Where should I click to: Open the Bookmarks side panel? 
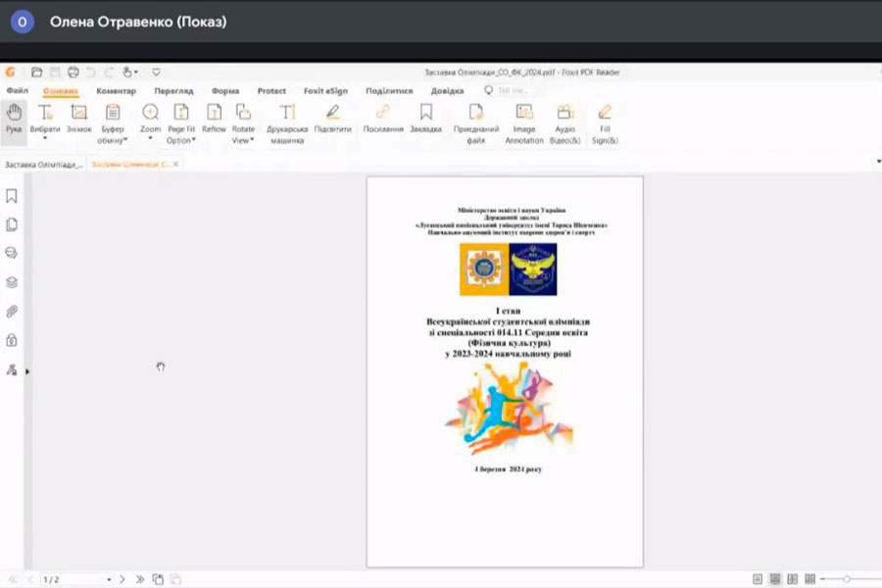(11, 196)
